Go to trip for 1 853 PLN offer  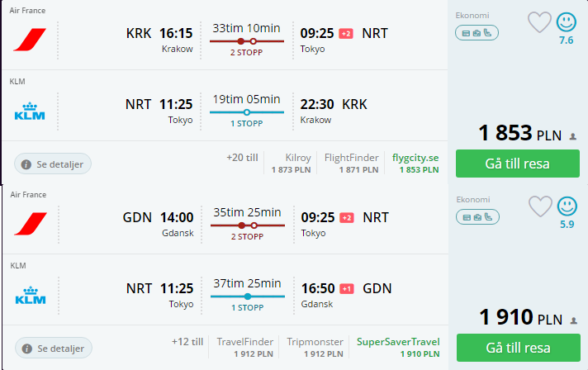[518, 164]
